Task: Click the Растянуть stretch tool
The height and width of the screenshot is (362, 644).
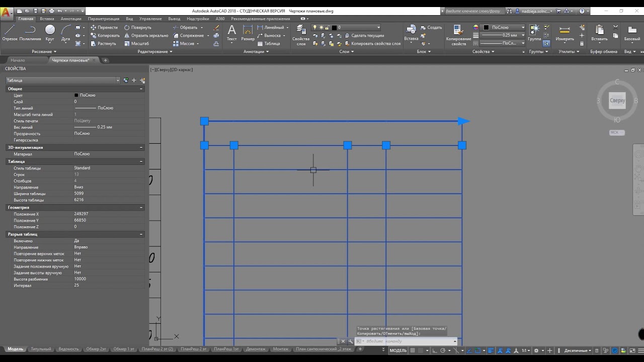Action: (104, 44)
